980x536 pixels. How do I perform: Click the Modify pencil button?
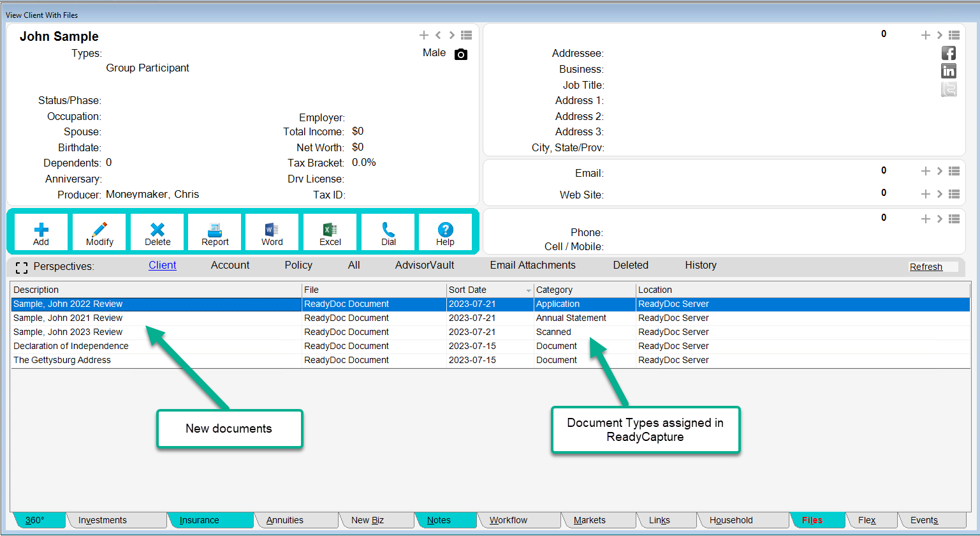click(x=99, y=234)
